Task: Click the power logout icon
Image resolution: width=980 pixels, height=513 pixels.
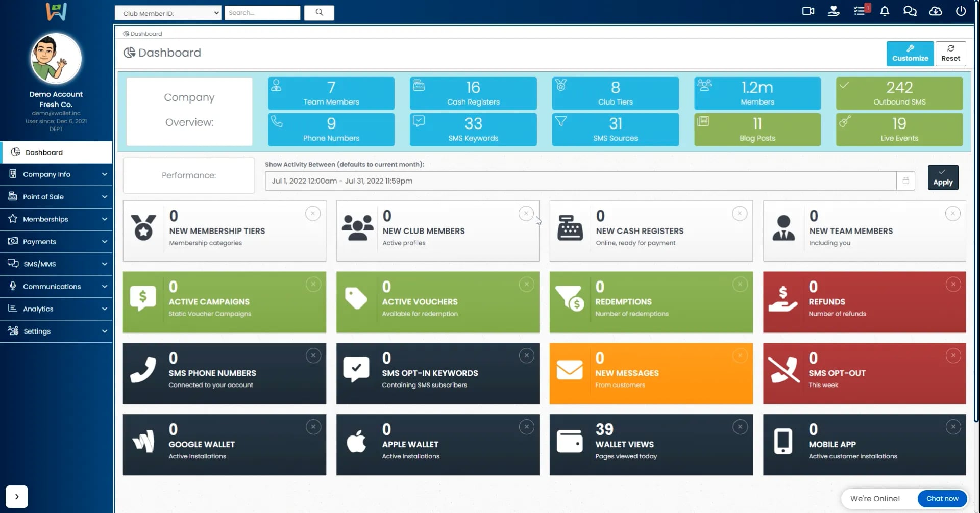Action: [961, 11]
